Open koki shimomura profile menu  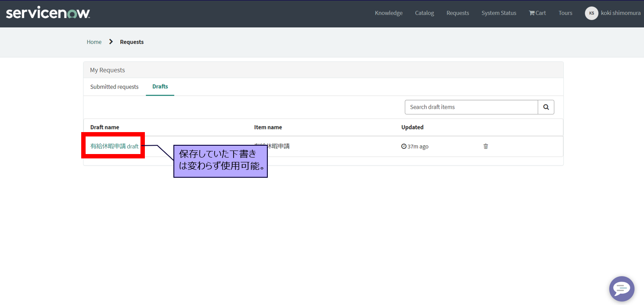[x=620, y=13]
